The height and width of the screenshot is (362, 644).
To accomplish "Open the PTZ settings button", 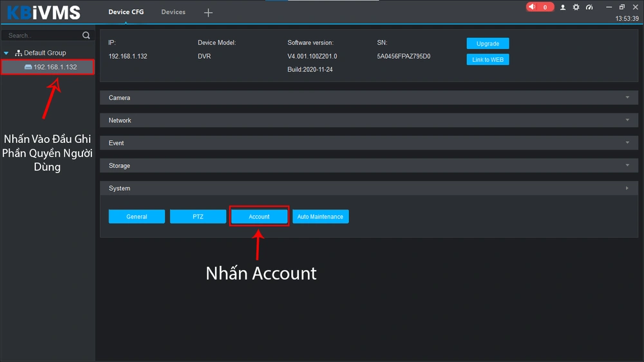I will (x=198, y=216).
